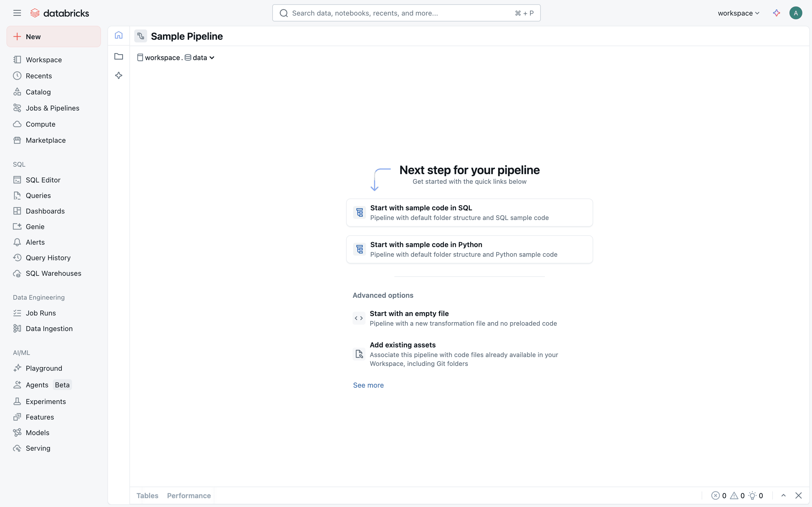This screenshot has height=507, width=812.
Task: Choose Start with sample code in SQL
Action: 469,212
